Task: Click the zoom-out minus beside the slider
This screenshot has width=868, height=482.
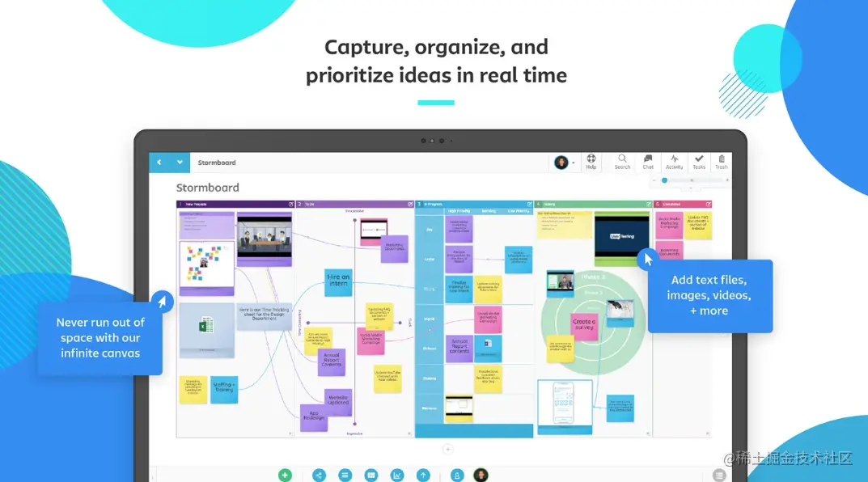Action: [654, 180]
